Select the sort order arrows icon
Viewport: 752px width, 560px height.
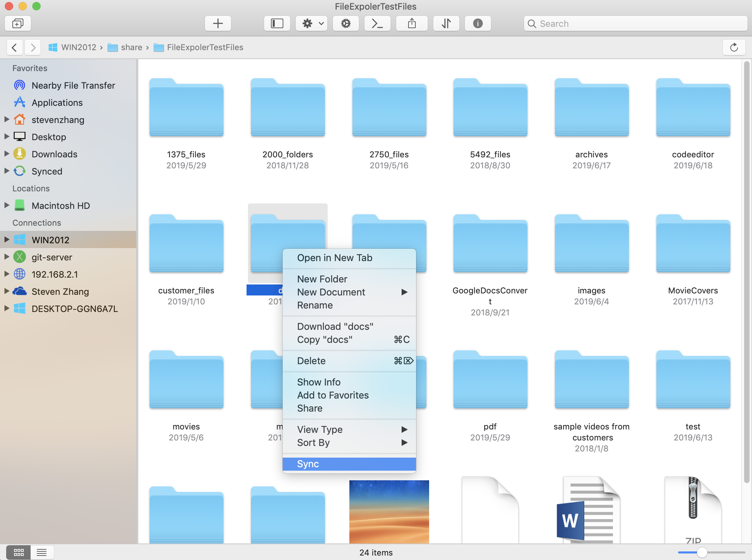[446, 23]
